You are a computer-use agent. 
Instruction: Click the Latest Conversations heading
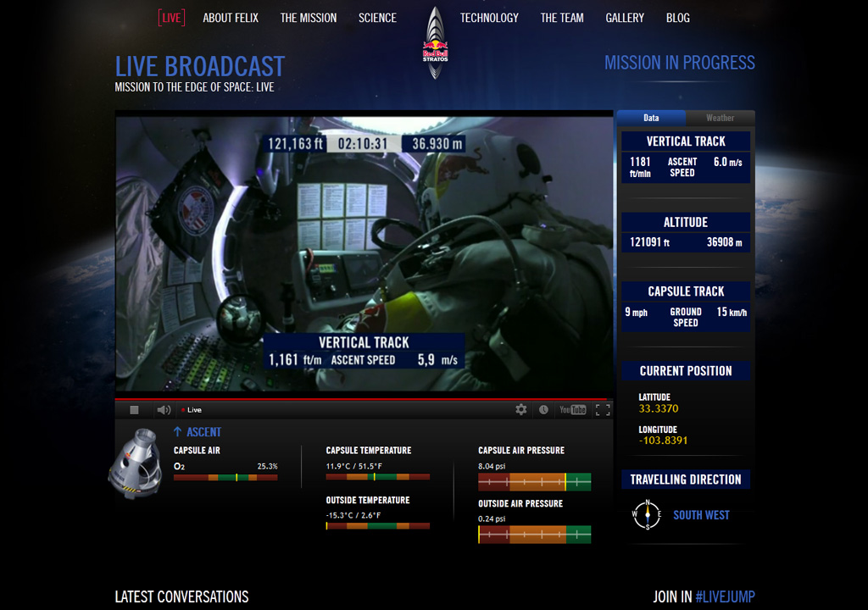click(181, 596)
